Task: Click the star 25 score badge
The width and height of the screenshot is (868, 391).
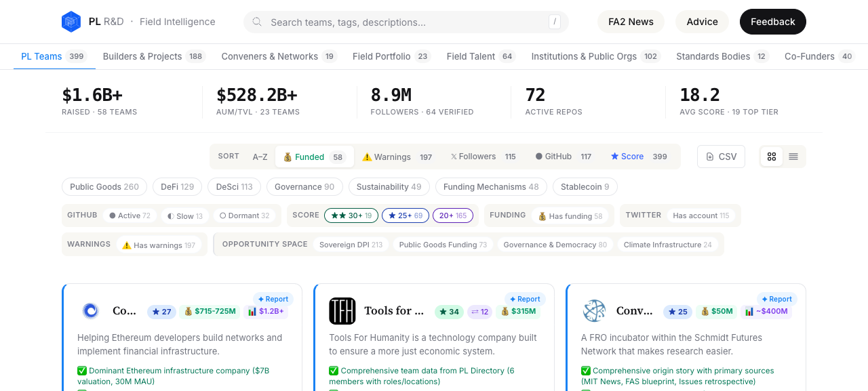Action: coord(676,312)
